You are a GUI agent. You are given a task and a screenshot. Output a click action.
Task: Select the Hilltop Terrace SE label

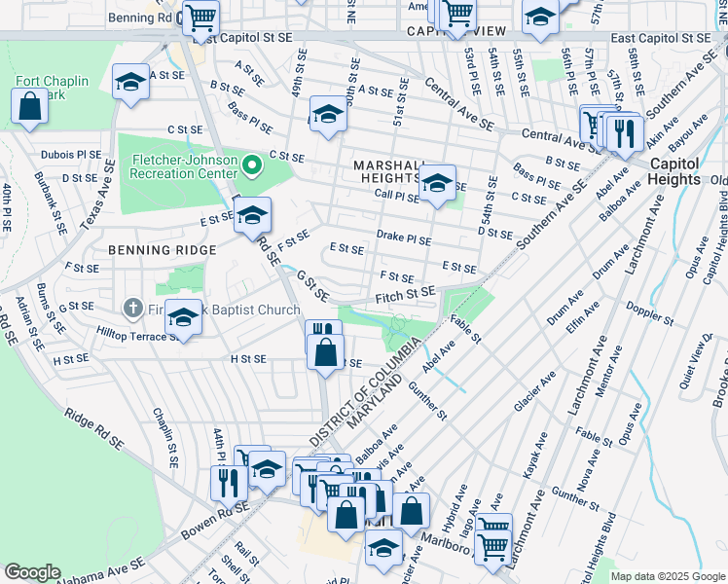[139, 334]
